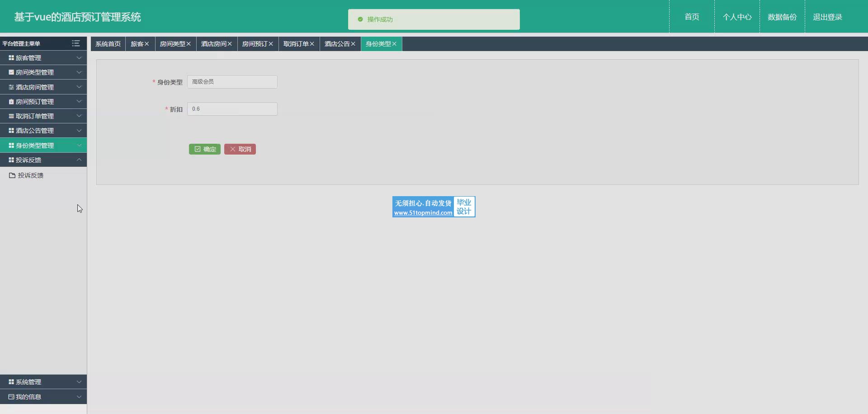Open 首页 in top navigation

coord(692,17)
